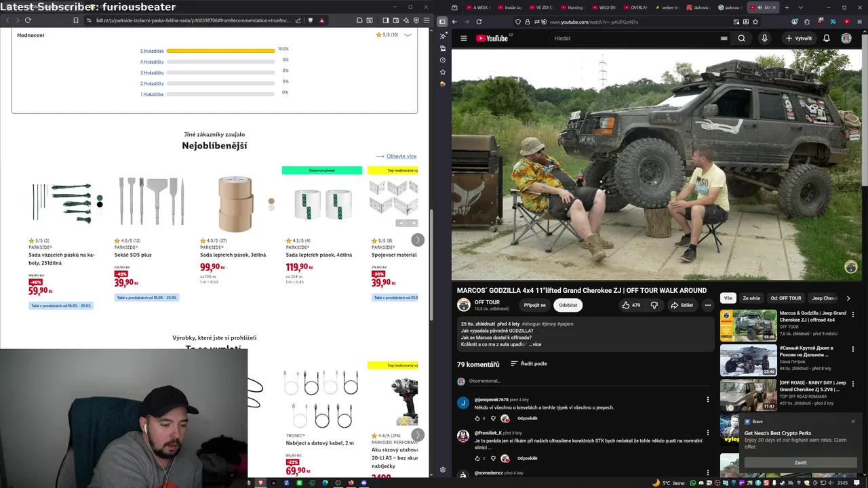The height and width of the screenshot is (488, 868).
Task: Open the tab list dropdown chevron
Action: coord(799,7)
